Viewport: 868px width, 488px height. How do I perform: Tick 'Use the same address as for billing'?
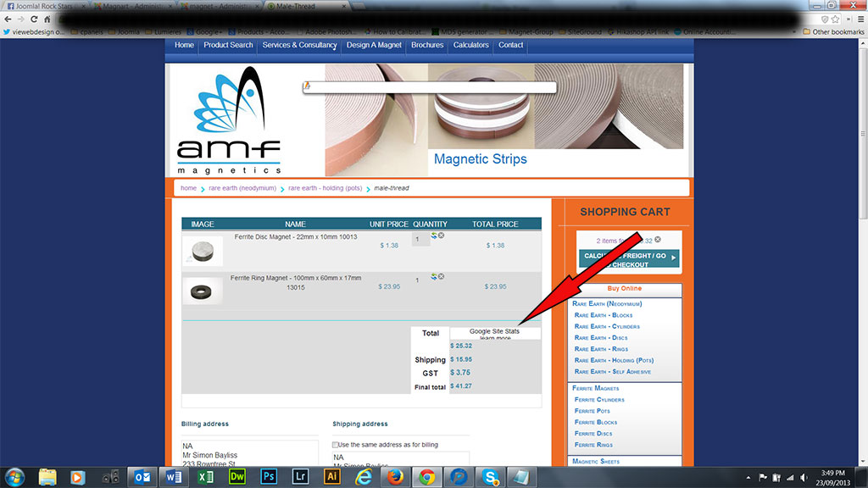335,445
